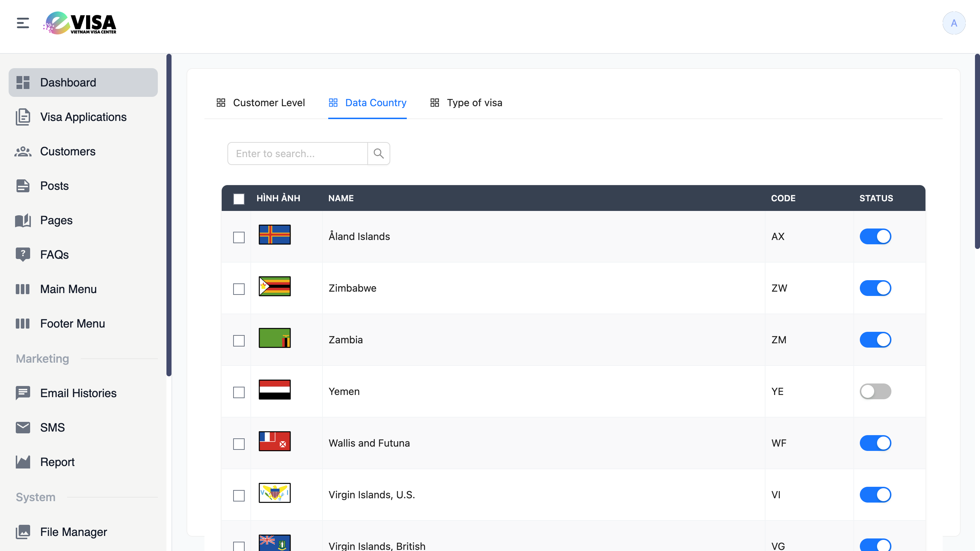
Task: Open Visa Applications from sidebar icon
Action: [23, 117]
